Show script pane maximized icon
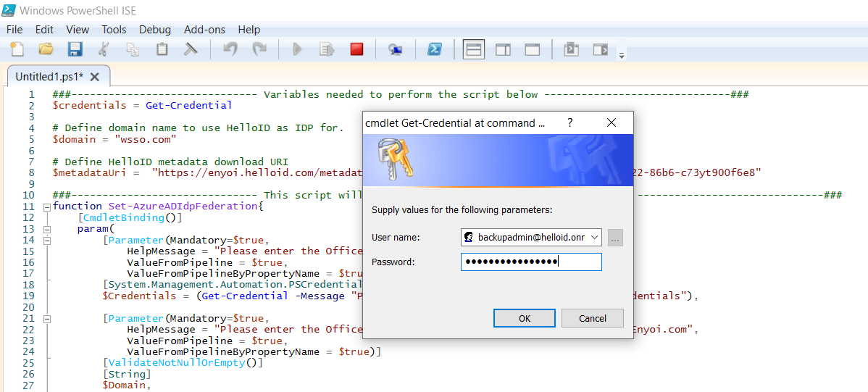This screenshot has width=868, height=392. click(533, 49)
